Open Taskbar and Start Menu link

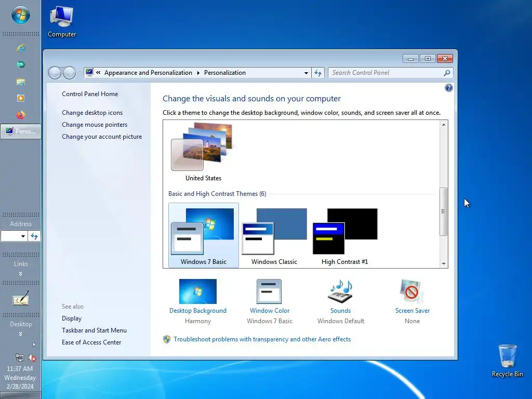pos(94,330)
